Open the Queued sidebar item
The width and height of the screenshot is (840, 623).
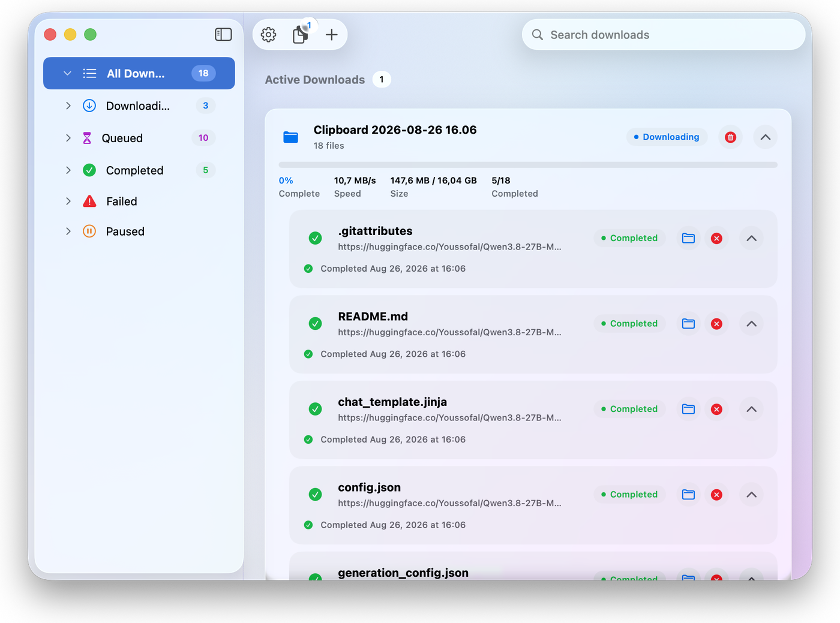139,138
